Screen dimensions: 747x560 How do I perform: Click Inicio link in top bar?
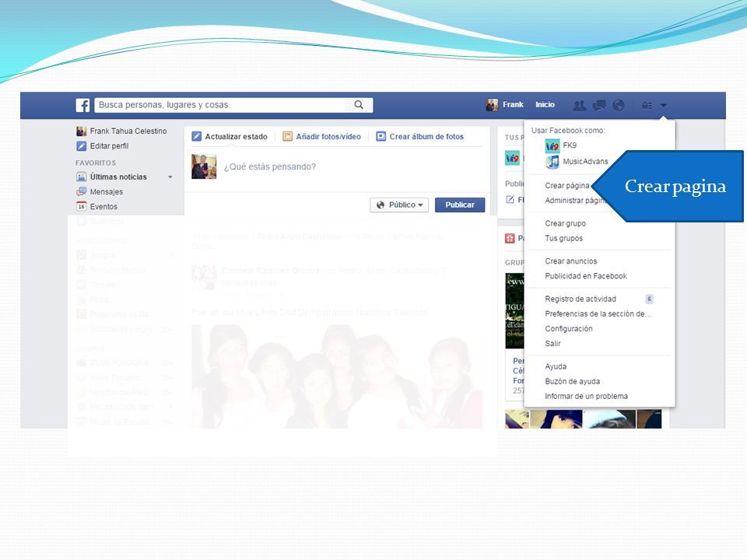coord(545,105)
